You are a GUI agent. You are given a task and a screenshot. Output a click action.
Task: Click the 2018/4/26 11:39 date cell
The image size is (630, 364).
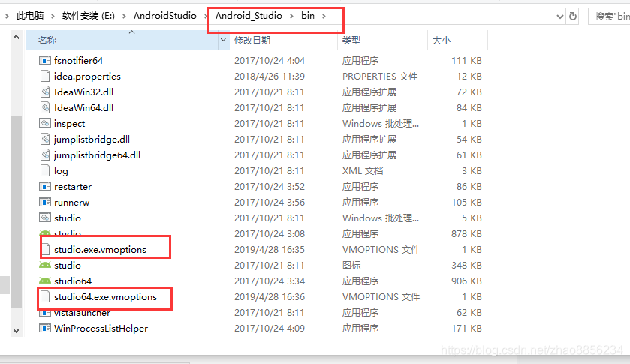click(270, 76)
